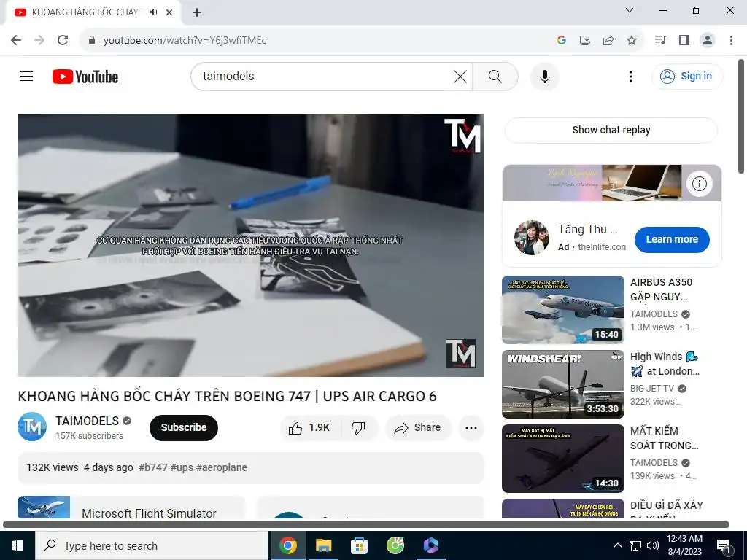The width and height of the screenshot is (747, 560).
Task: Mute the tab via speaker icon
Action: tap(153, 12)
